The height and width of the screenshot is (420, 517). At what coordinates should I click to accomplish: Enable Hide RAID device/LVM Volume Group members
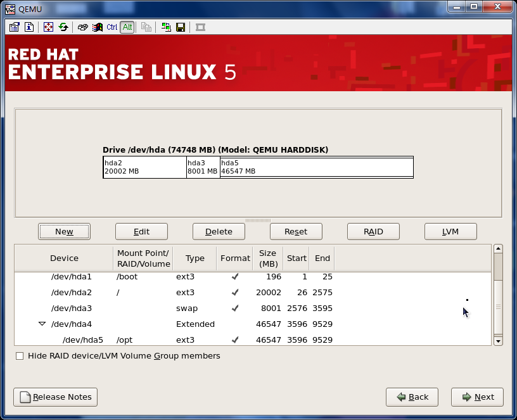tap(20, 356)
